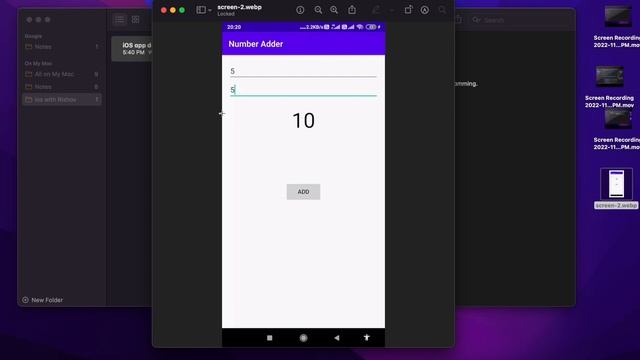Click the result text 10
The height and width of the screenshot is (360, 640).
click(303, 120)
